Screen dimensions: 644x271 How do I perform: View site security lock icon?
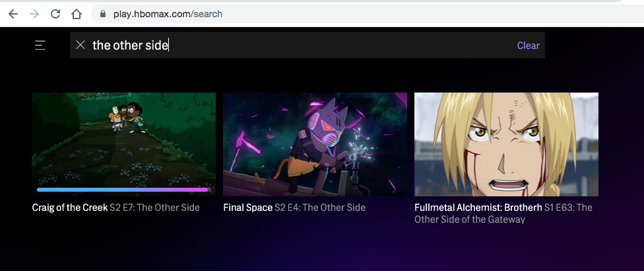[x=103, y=14]
